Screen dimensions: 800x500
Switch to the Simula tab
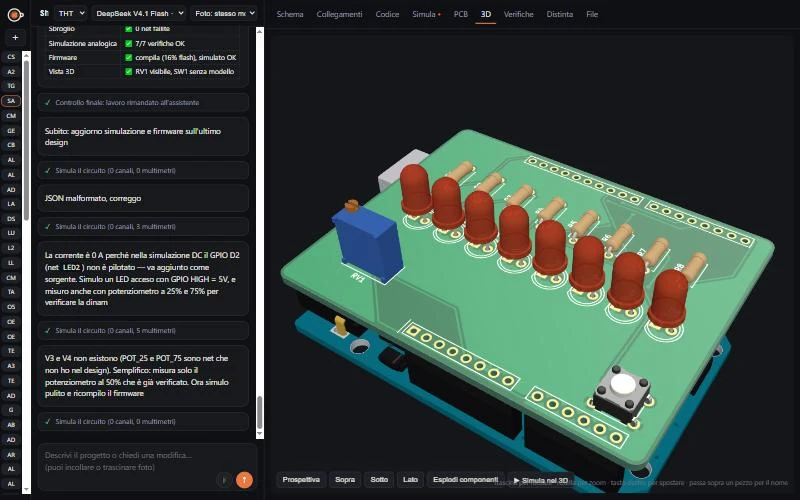(x=426, y=14)
